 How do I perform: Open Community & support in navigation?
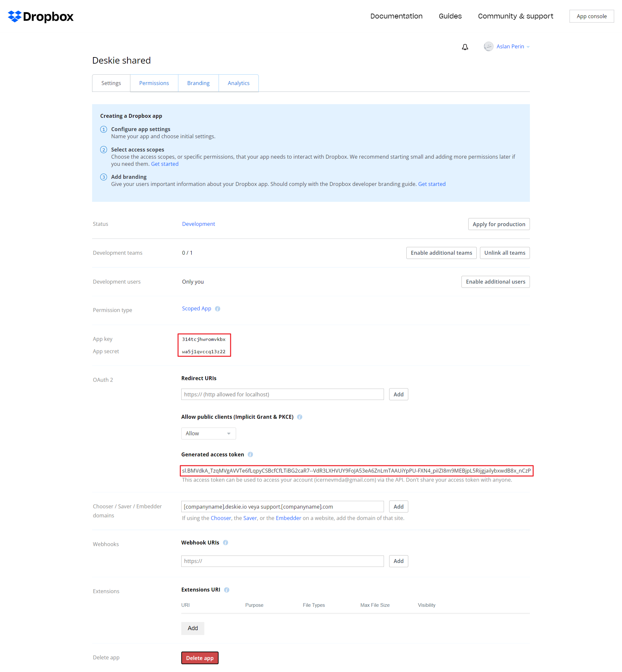[x=515, y=16]
